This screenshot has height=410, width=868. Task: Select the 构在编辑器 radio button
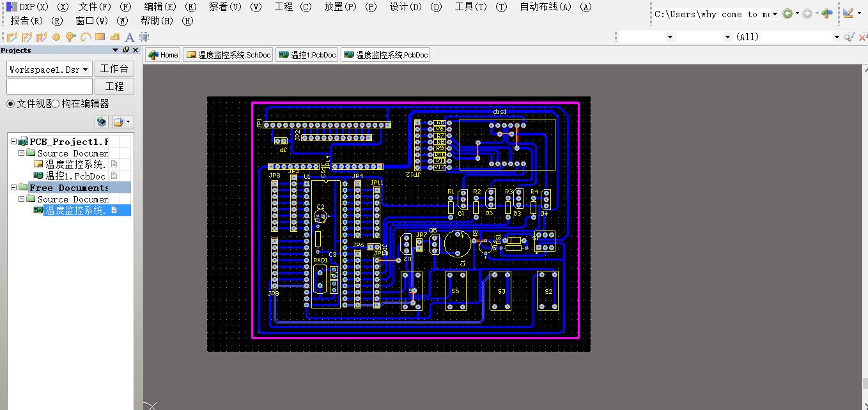pyautogui.click(x=56, y=103)
